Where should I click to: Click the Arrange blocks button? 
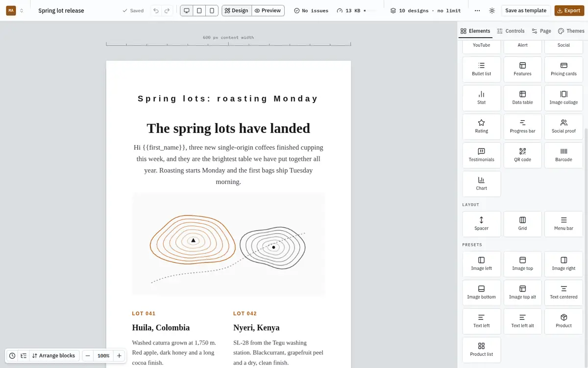point(54,356)
